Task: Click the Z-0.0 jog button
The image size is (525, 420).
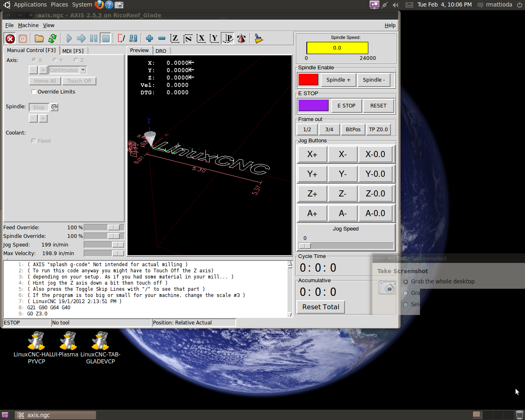Action: (375, 194)
